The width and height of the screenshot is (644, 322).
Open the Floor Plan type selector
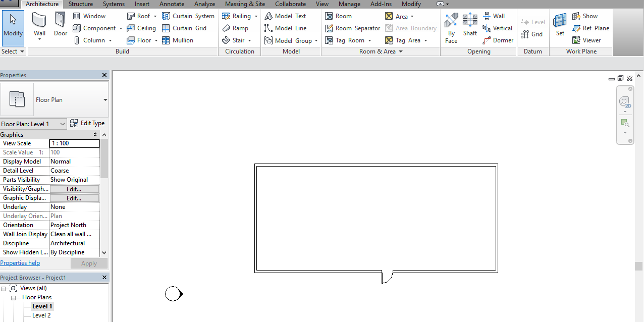54,100
